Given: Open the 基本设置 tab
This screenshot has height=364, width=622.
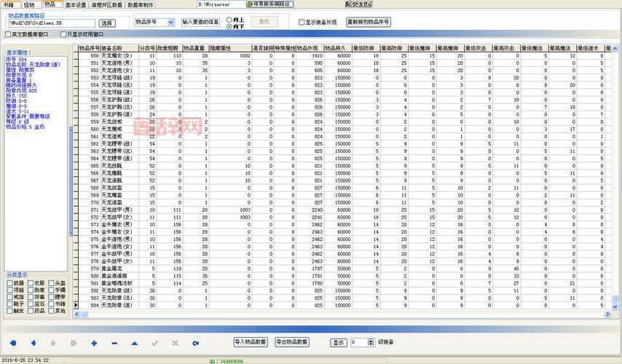Looking at the screenshot, I should point(75,4).
